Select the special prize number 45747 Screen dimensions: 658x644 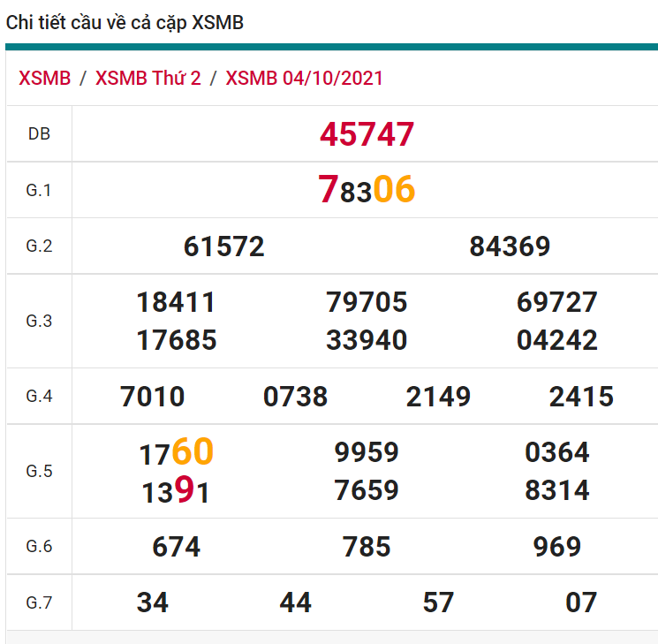tap(367, 134)
